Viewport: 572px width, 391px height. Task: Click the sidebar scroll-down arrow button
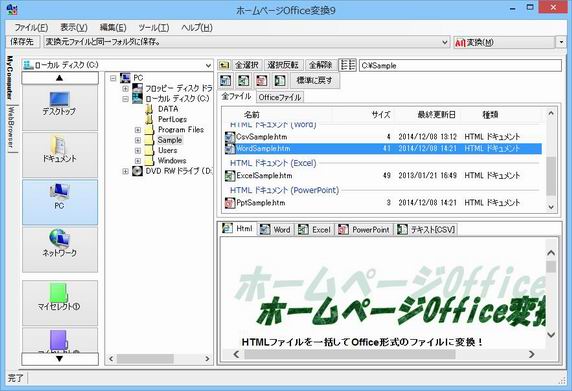60,359
